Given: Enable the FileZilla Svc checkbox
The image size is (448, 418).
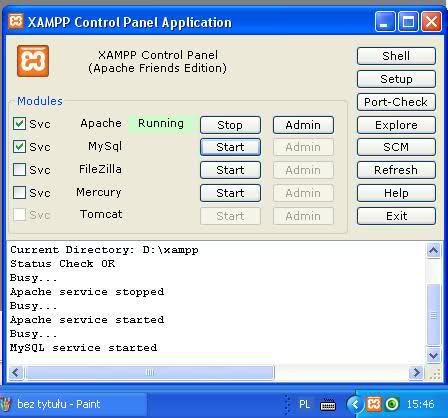Looking at the screenshot, I should click(x=19, y=169).
